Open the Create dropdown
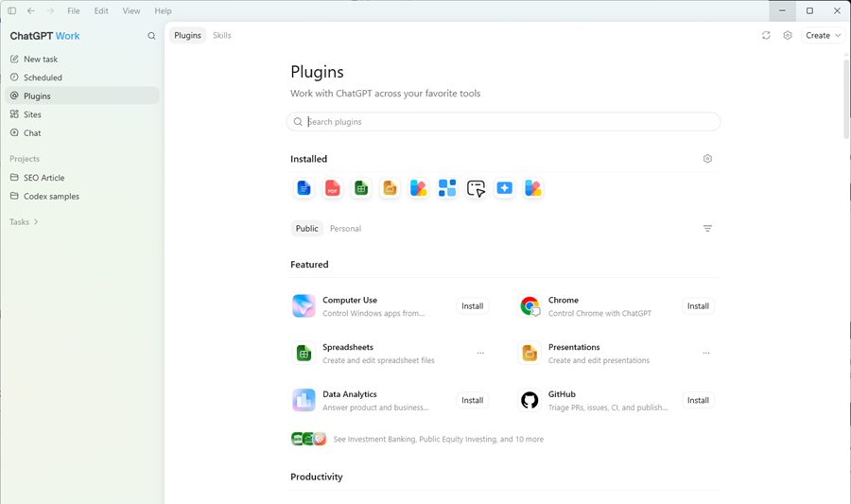Image resolution: width=851 pixels, height=504 pixels. [x=823, y=35]
